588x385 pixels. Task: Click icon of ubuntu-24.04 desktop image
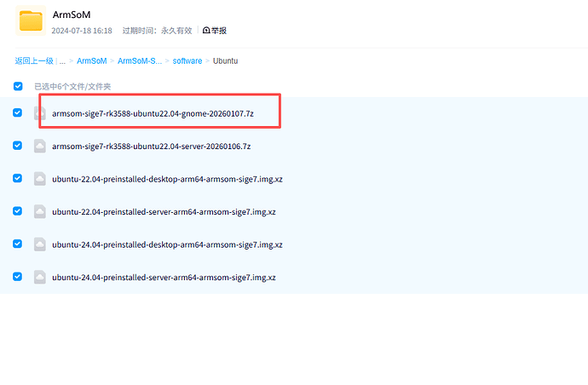coord(39,244)
